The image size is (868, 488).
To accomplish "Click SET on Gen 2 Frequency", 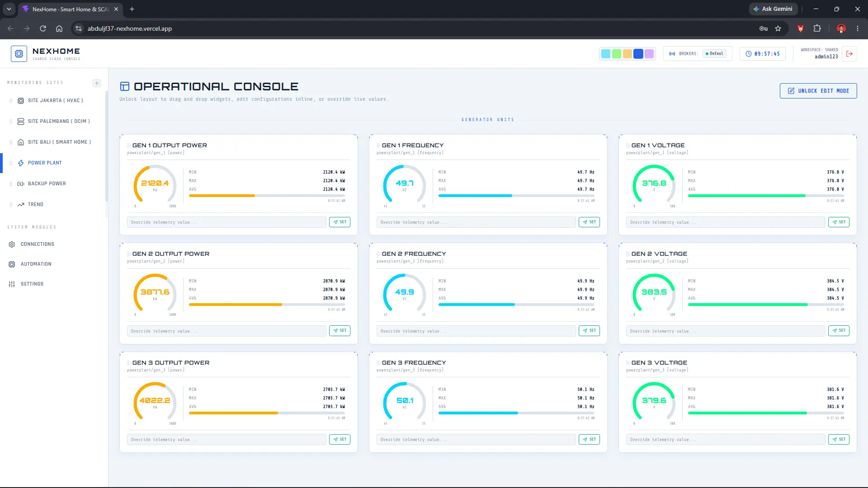I will coord(589,331).
